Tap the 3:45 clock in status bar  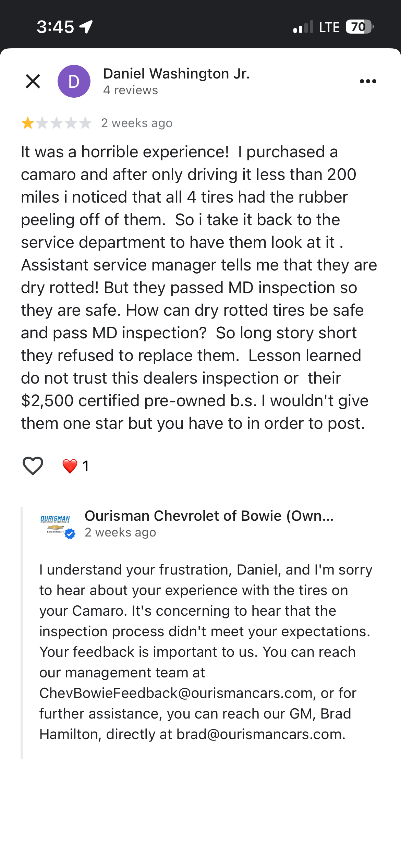[x=55, y=27]
